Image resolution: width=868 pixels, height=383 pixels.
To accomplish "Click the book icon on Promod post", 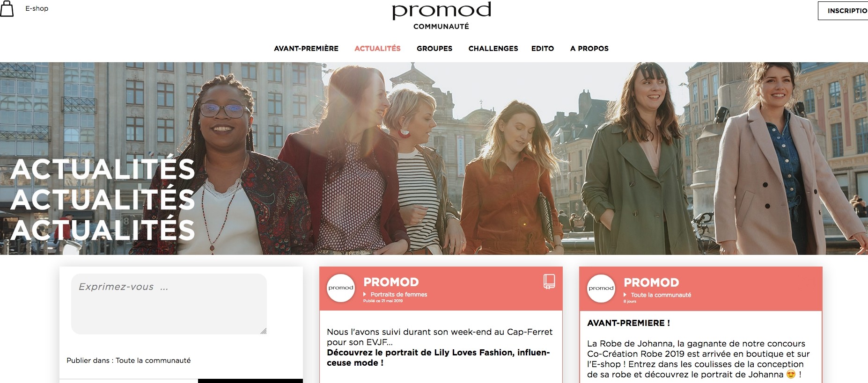I will click(549, 282).
